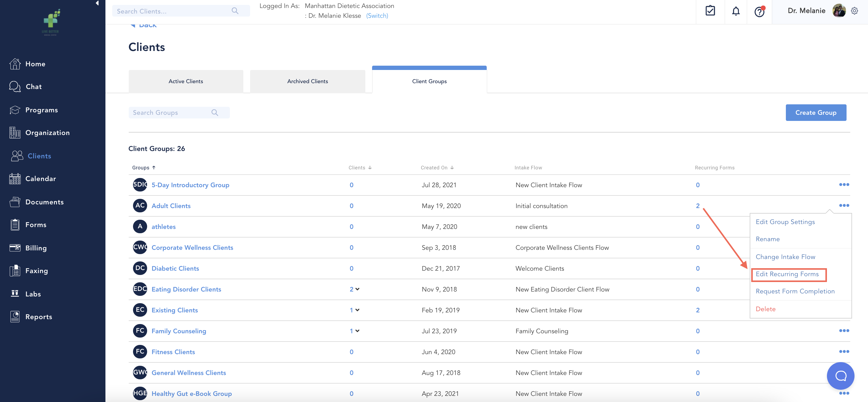Select Rename in the context menu

pos(767,239)
